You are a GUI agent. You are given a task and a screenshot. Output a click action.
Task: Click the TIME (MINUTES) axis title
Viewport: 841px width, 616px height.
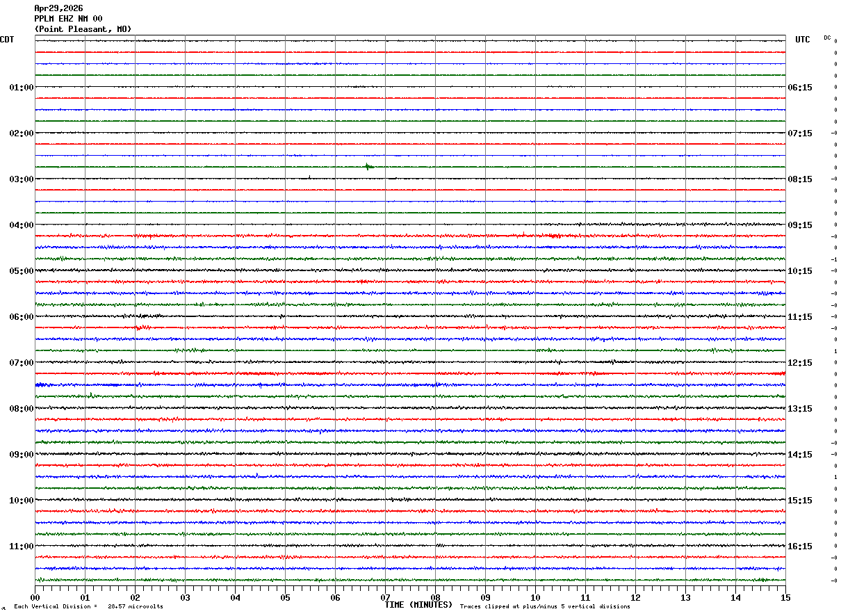pos(418,605)
